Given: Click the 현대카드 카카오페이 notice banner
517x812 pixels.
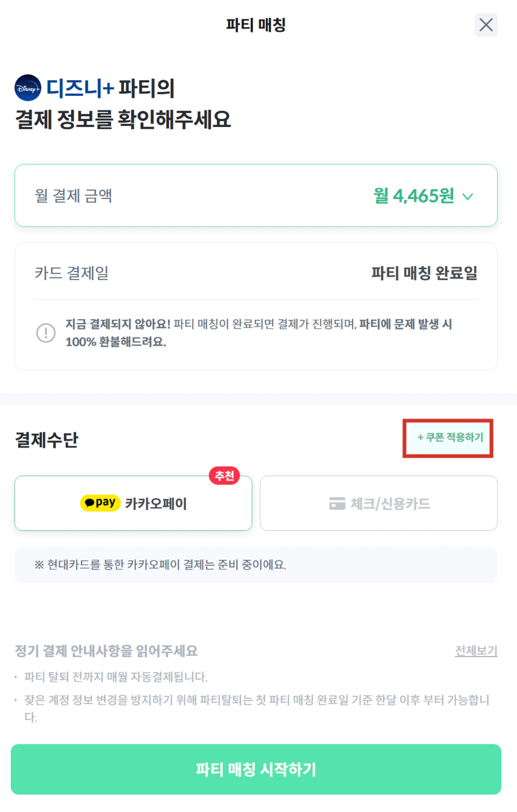Looking at the screenshot, I should (256, 565).
